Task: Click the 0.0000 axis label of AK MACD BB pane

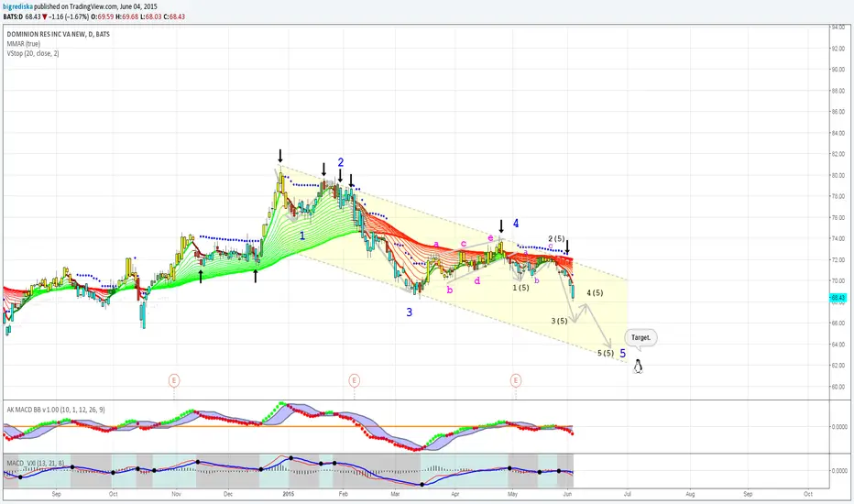Action: pos(838,427)
